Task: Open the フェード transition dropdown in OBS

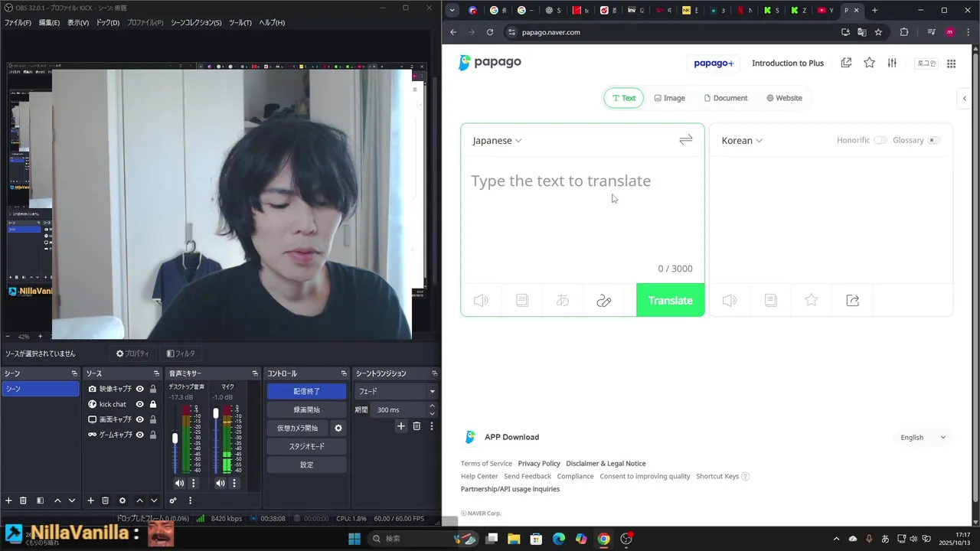Action: click(395, 391)
